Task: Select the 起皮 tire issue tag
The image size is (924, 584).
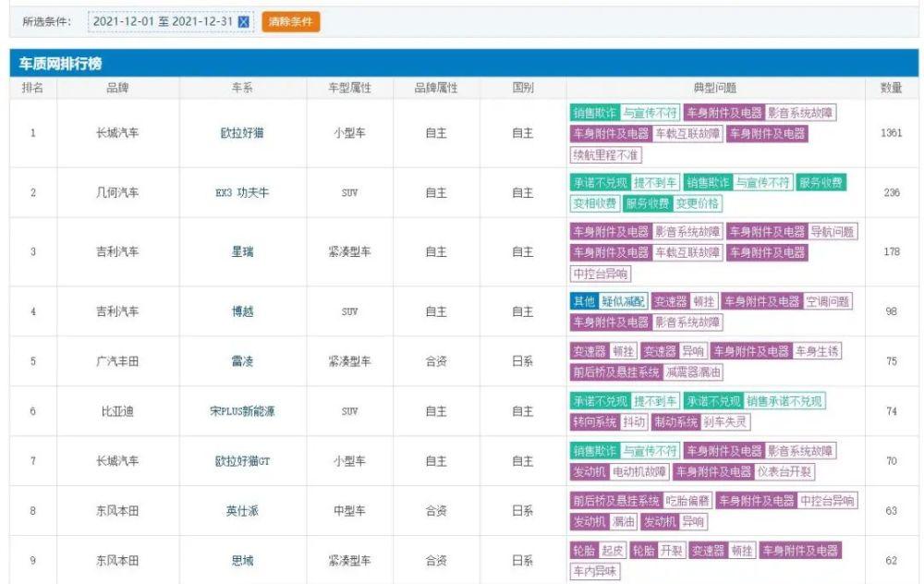Action: [613, 551]
